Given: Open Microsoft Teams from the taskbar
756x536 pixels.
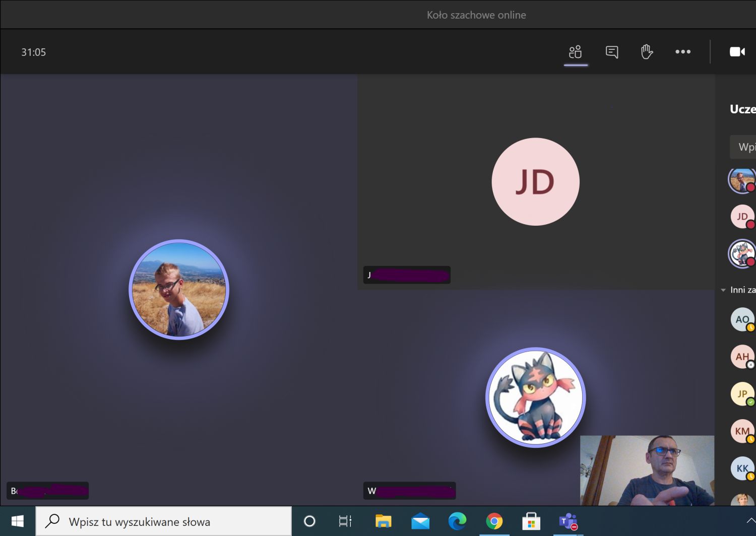Looking at the screenshot, I should [568, 522].
